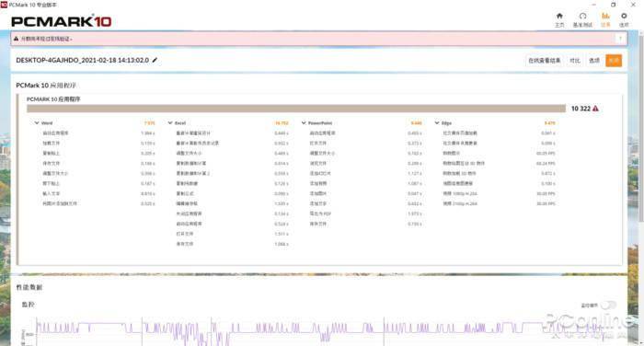Click the red warning triangle beside 10 322
Viewport: 644px width, 346px height.
(595, 109)
